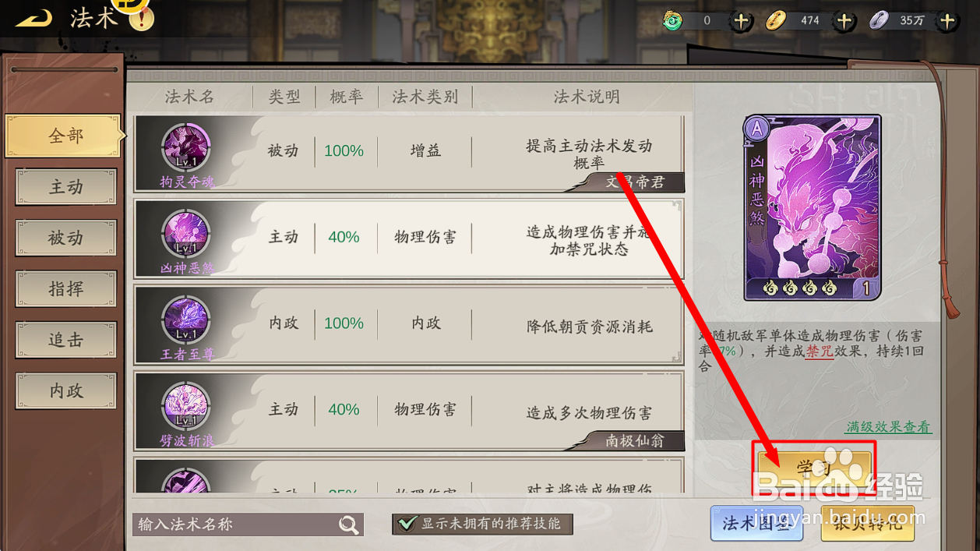The height and width of the screenshot is (551, 980).
Task: Select the 拘灵夺魂 skill icon
Action: (x=186, y=148)
